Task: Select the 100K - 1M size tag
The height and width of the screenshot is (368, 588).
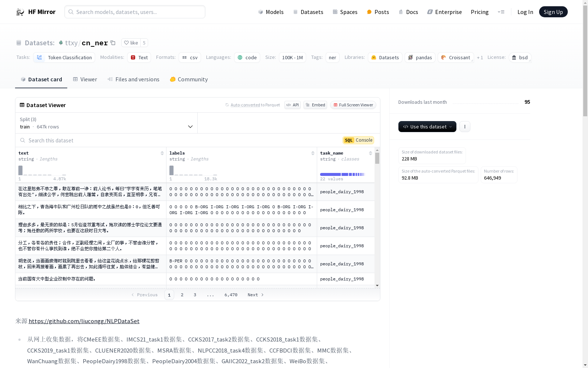Action: 293,57
